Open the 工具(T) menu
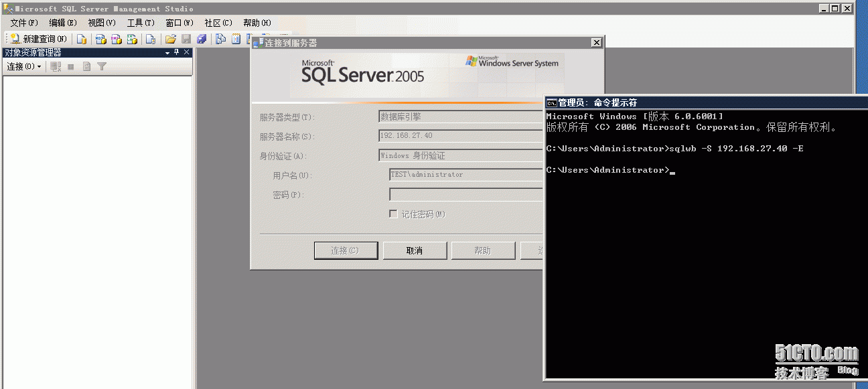Image resolution: width=868 pixels, height=389 pixels. pos(141,23)
